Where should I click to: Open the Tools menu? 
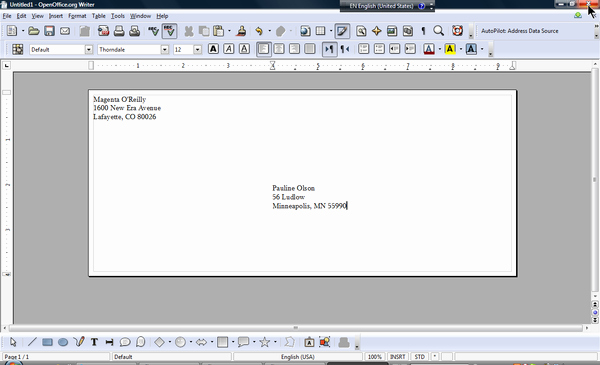click(118, 16)
